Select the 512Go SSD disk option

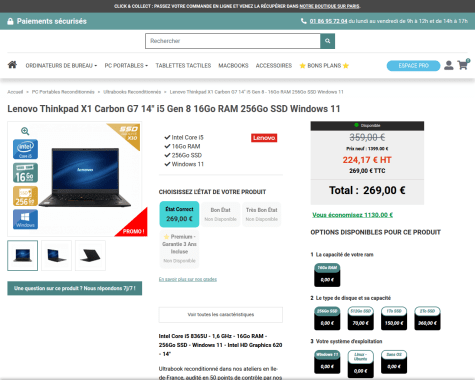(360, 318)
